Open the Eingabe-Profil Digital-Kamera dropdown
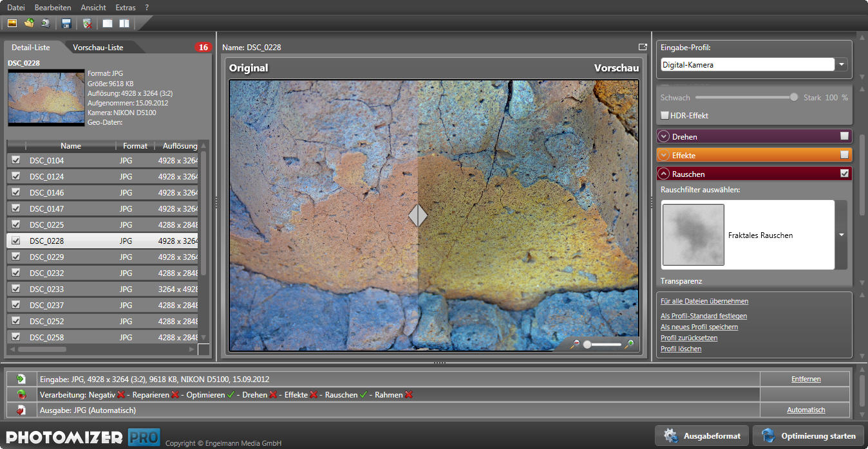Image resolution: width=868 pixels, height=449 pixels. pos(842,65)
